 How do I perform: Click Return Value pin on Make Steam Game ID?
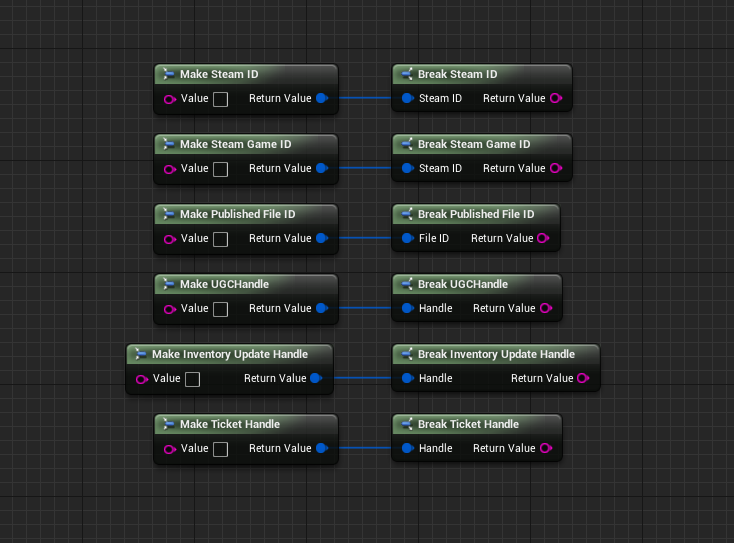321,168
